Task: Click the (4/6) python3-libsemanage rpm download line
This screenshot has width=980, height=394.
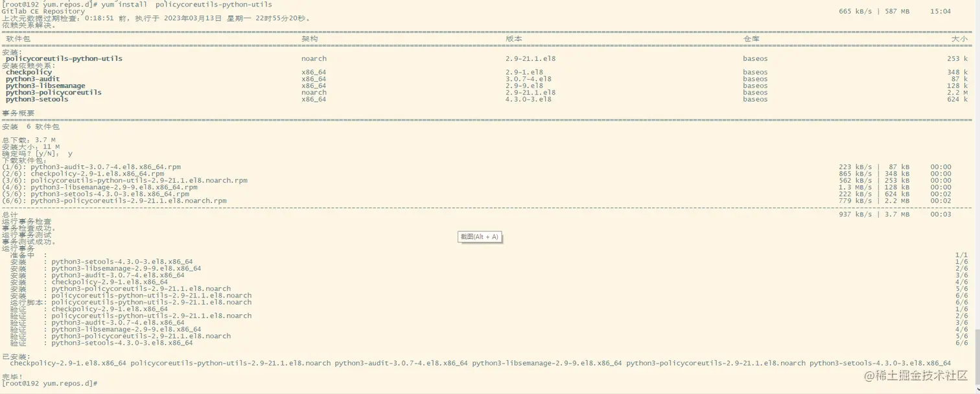Action: tap(100, 187)
